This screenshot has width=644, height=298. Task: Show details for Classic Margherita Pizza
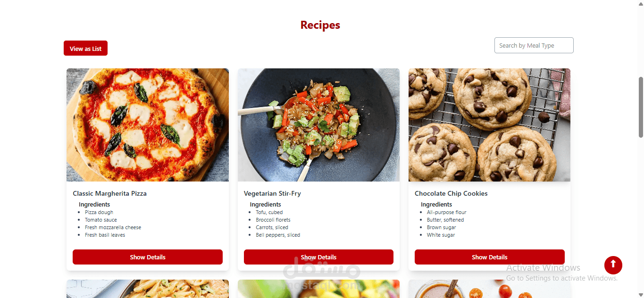pyautogui.click(x=148, y=257)
